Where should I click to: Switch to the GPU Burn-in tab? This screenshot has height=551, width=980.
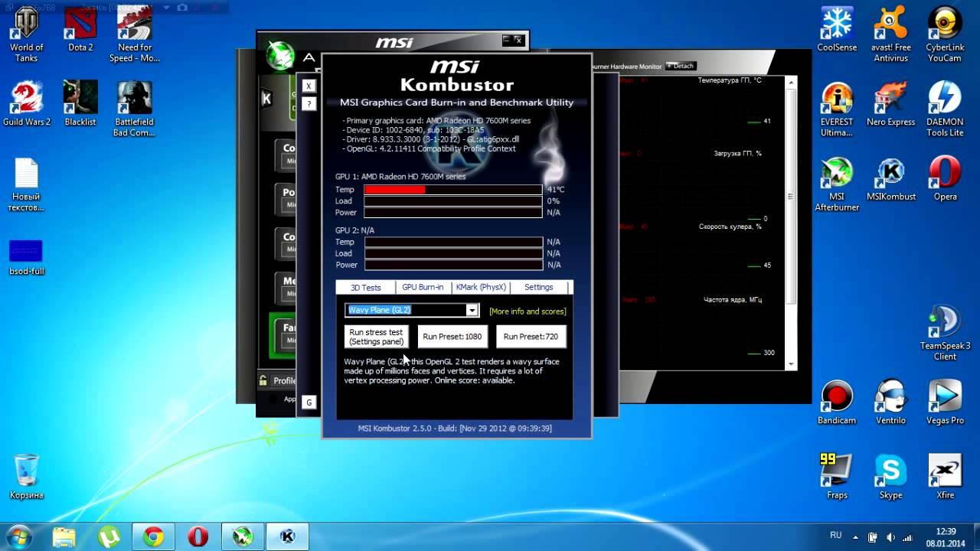click(423, 287)
